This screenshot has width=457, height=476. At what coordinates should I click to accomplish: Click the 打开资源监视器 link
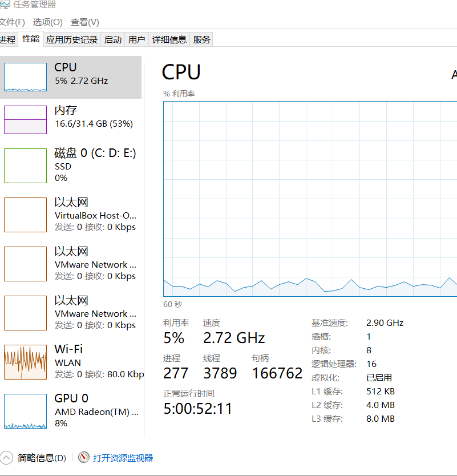coord(123,458)
